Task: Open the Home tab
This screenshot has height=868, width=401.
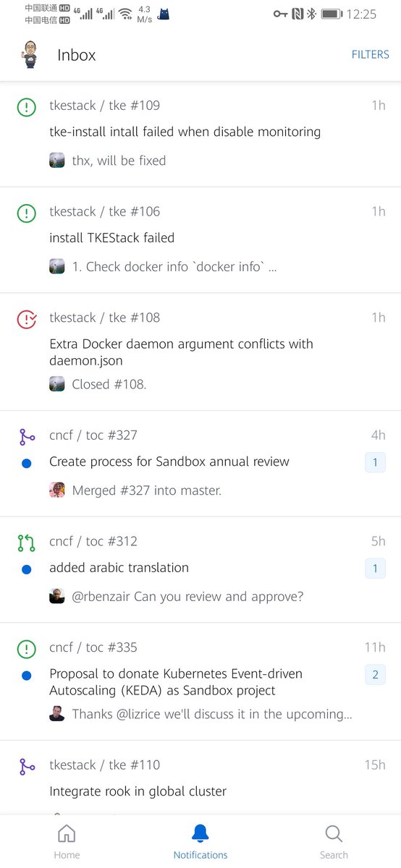Action: pyautogui.click(x=67, y=842)
